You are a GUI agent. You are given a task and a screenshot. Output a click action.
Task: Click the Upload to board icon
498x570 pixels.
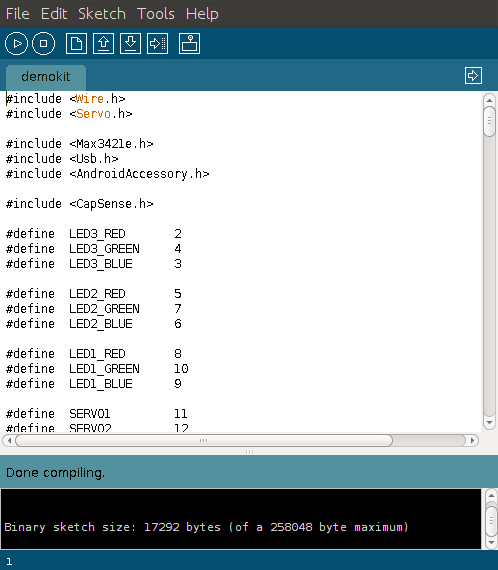157,44
